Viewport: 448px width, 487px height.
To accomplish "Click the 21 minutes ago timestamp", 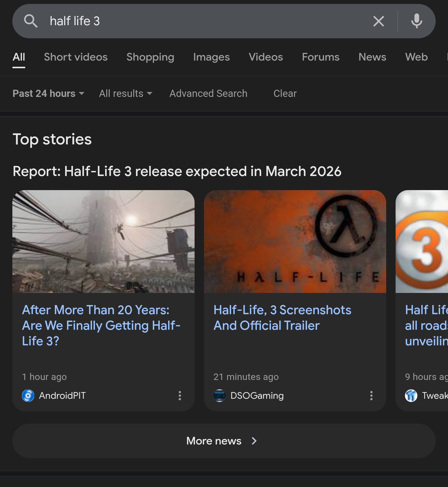I will click(246, 377).
